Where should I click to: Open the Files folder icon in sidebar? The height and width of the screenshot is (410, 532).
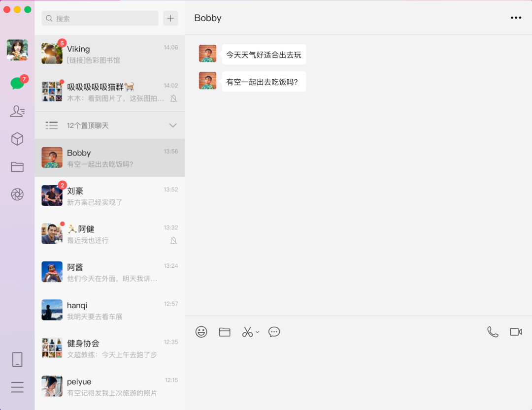pos(17,167)
